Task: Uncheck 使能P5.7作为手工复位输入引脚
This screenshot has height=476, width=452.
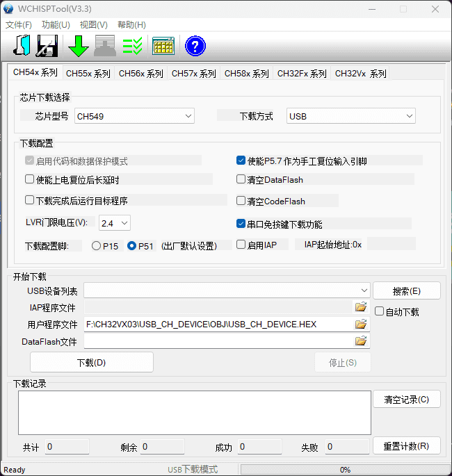Action: click(x=241, y=161)
